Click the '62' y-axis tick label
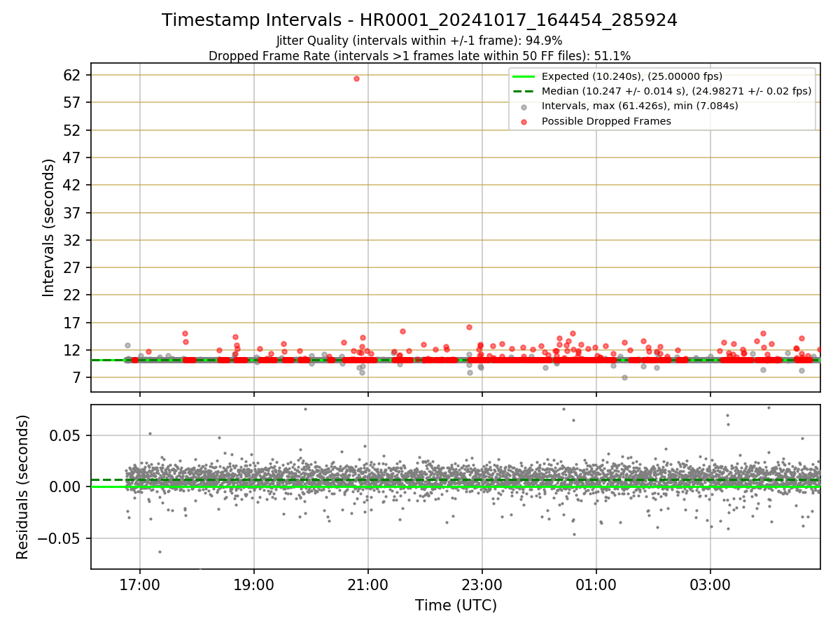Screen dimensions: 840x630 tap(73, 75)
